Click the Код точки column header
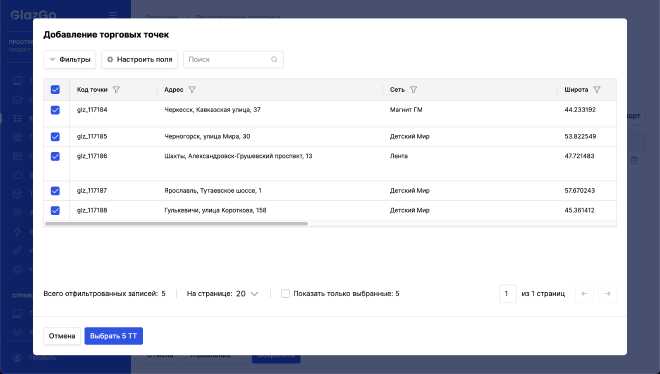The image size is (660, 374). point(92,90)
